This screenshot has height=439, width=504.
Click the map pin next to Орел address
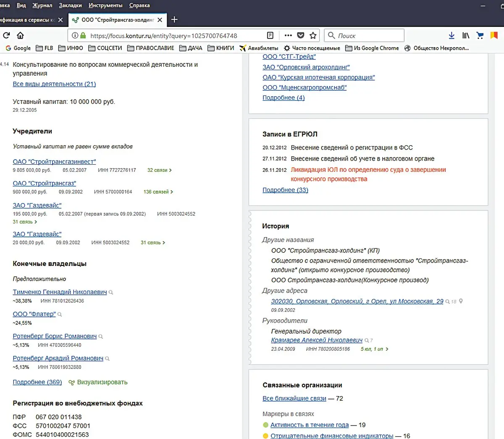(461, 301)
